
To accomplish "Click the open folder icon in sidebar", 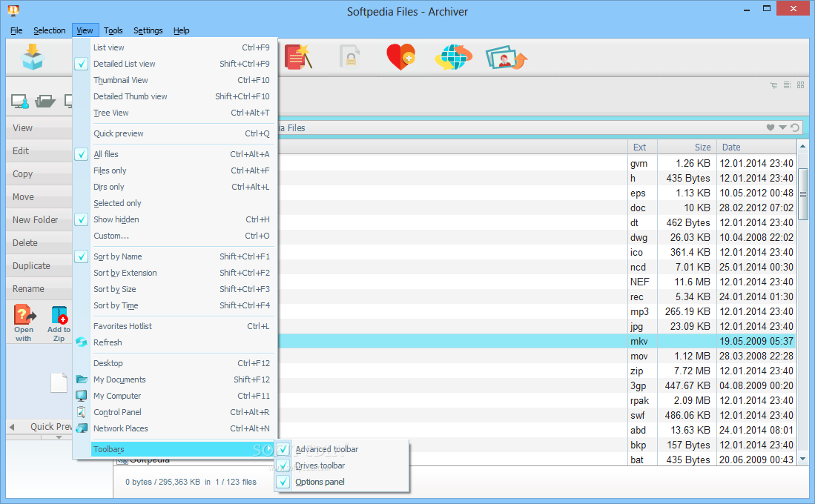I will click(45, 101).
